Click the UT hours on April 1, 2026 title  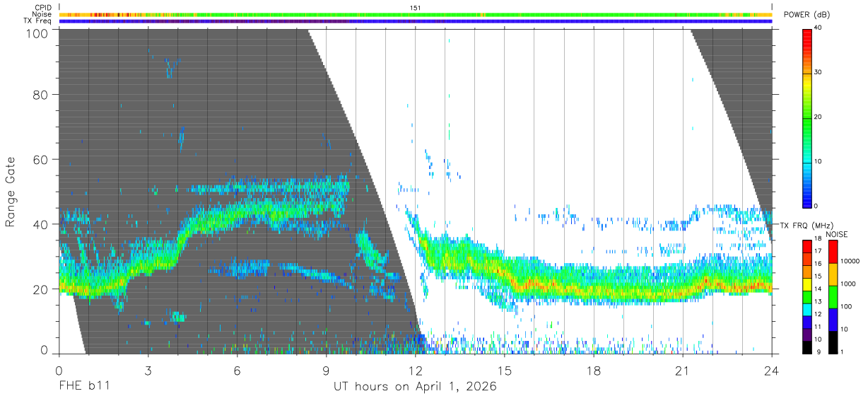point(416,387)
